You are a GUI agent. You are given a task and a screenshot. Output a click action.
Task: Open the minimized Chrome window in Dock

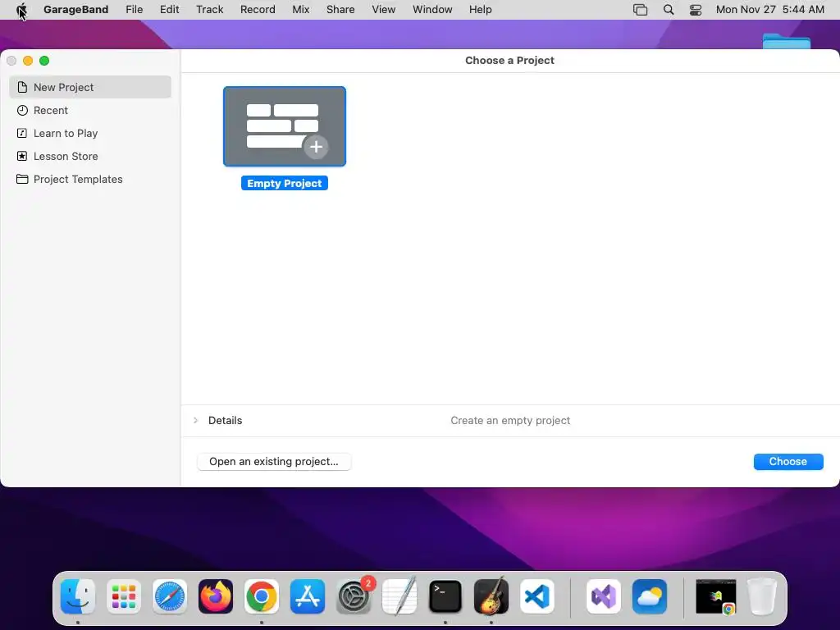click(715, 596)
